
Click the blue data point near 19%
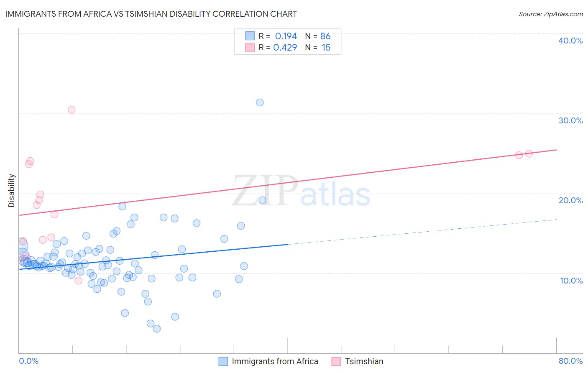(x=262, y=200)
